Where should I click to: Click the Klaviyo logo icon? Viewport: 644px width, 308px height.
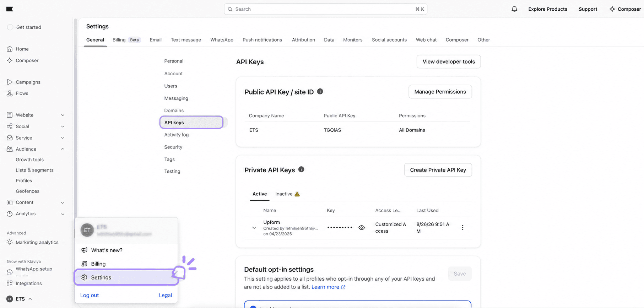pos(10,9)
